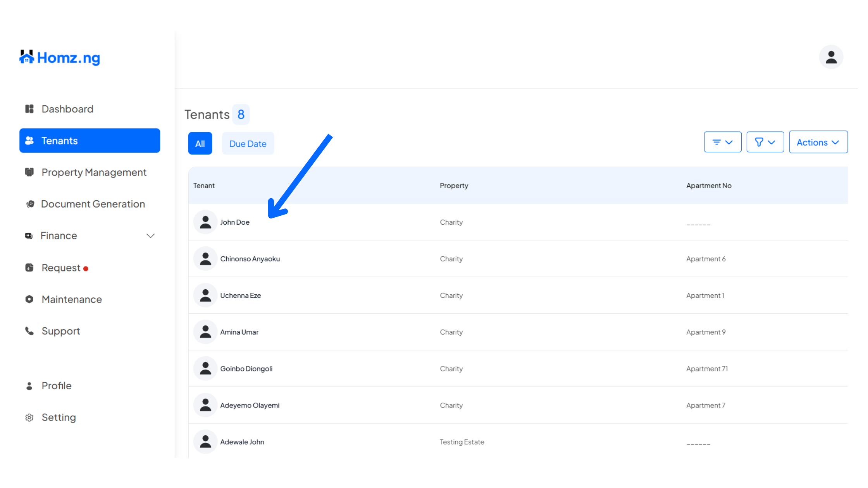Open tenant Adeyemo Olayemi
This screenshot has height=488, width=868.
[x=250, y=405]
